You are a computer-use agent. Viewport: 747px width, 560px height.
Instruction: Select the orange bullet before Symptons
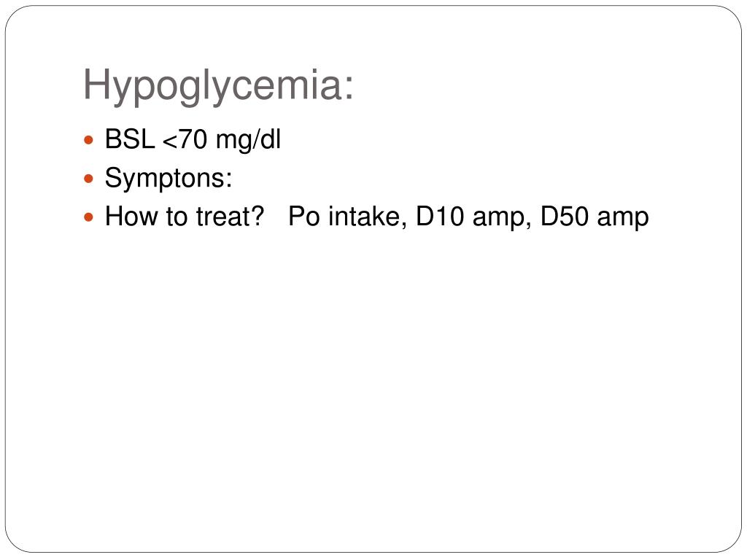[88, 179]
